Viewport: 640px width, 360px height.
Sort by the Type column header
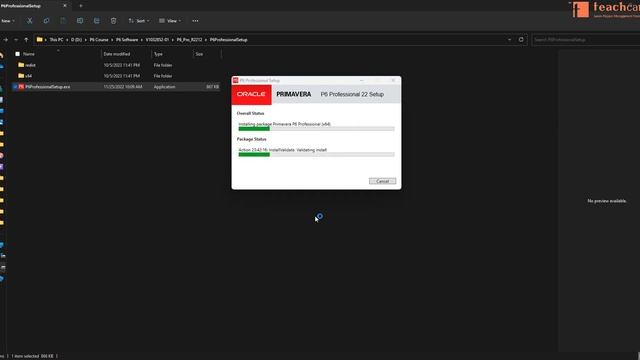158,54
